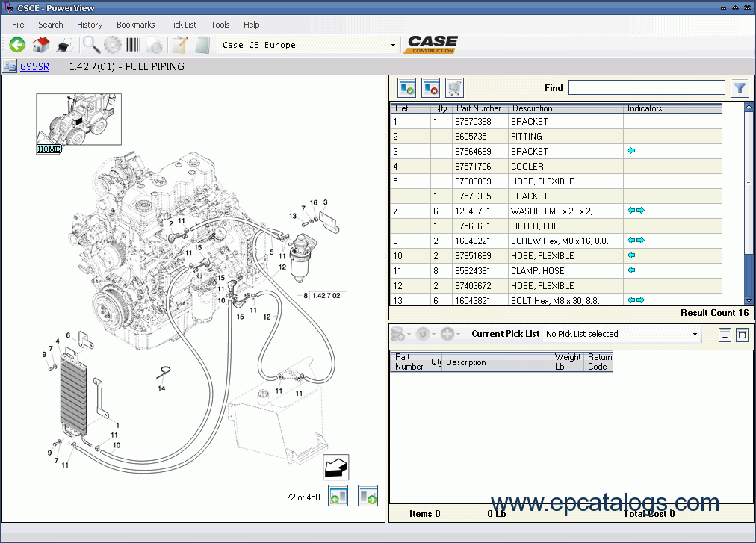Click the grey book icon in toolbar

point(202,45)
